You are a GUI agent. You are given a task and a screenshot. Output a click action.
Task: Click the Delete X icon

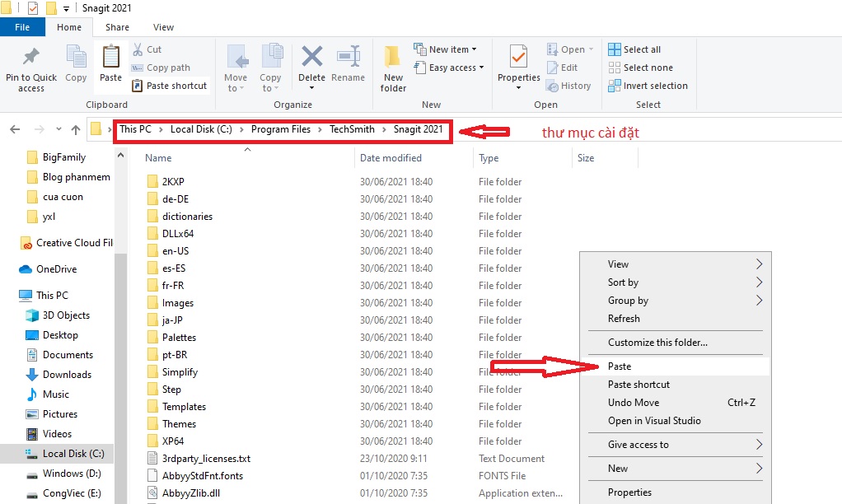pos(312,56)
